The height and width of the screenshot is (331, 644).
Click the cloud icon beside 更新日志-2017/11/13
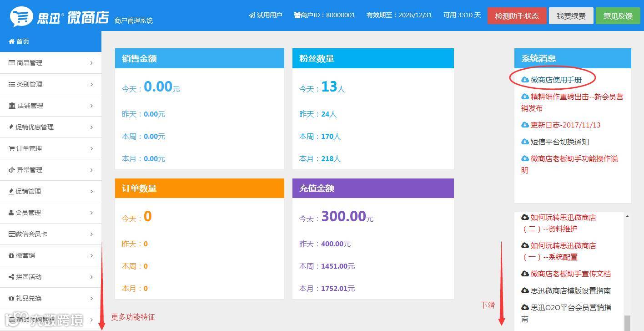(x=525, y=125)
